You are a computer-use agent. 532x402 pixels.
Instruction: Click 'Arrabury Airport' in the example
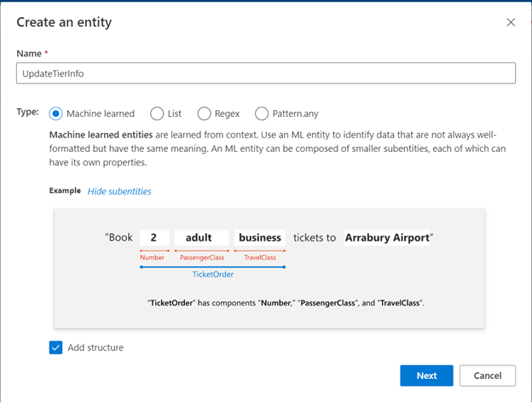tap(387, 237)
